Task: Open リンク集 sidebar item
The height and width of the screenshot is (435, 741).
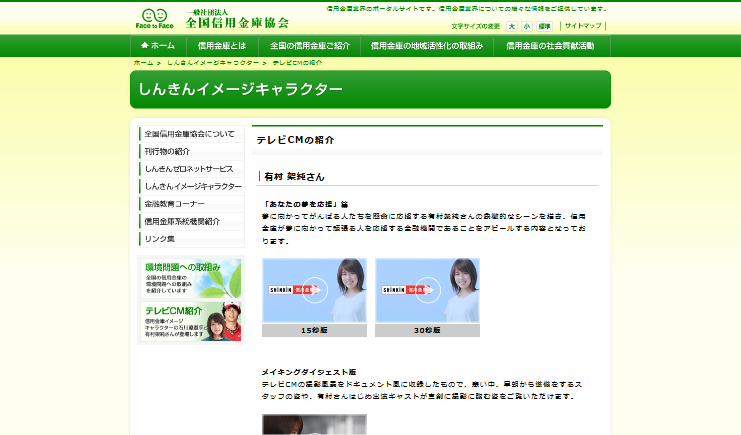Action: point(191,239)
